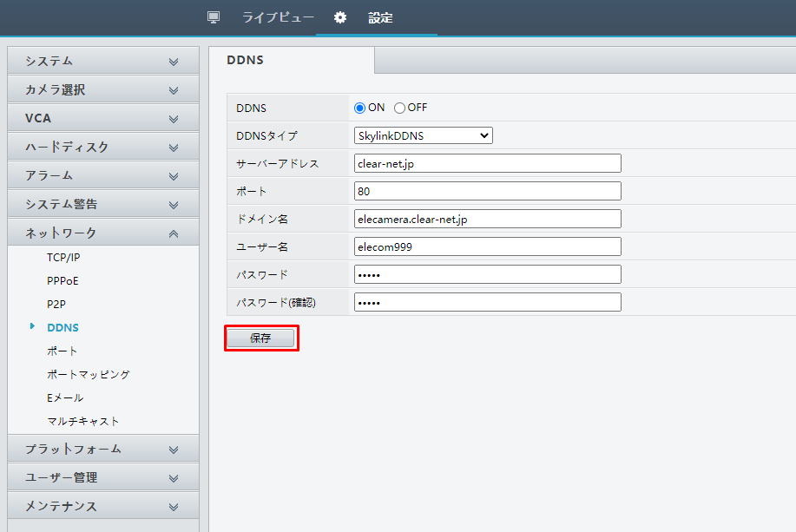796x532 pixels.
Task: Click the サーバーアドレス input field
Action: coord(488,163)
